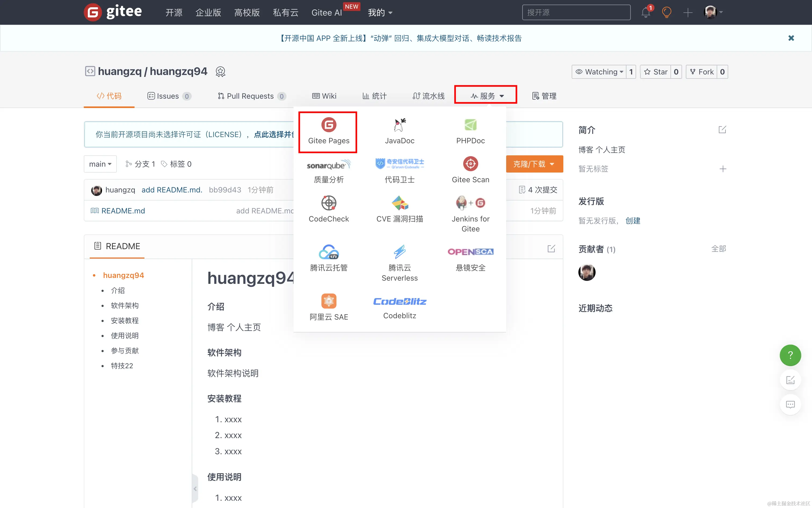Switch to the Issues tab
Image resolution: width=812 pixels, height=508 pixels.
pos(169,96)
